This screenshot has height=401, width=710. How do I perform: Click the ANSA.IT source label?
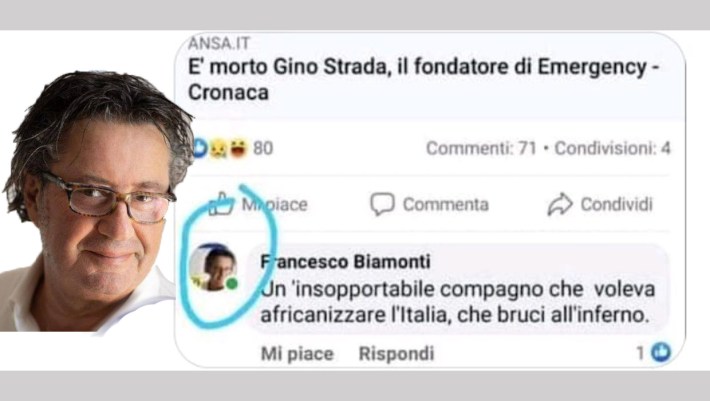219,43
